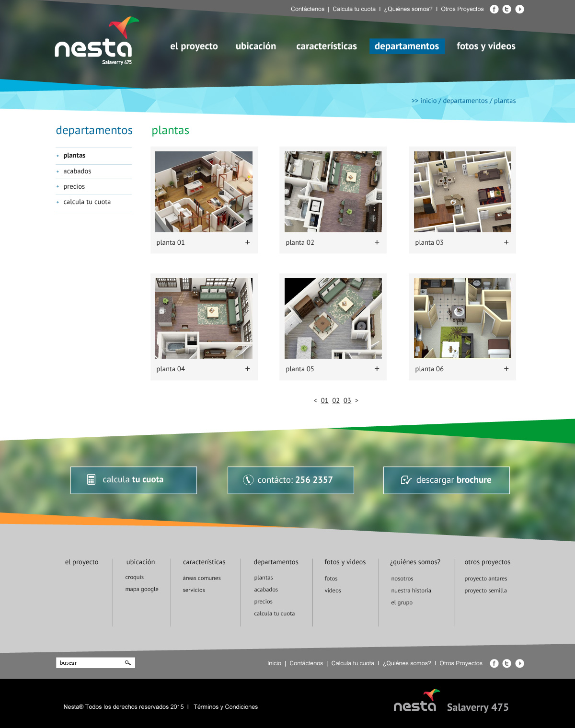Select 'calcula tu cuota' in the sidebar

(x=87, y=202)
